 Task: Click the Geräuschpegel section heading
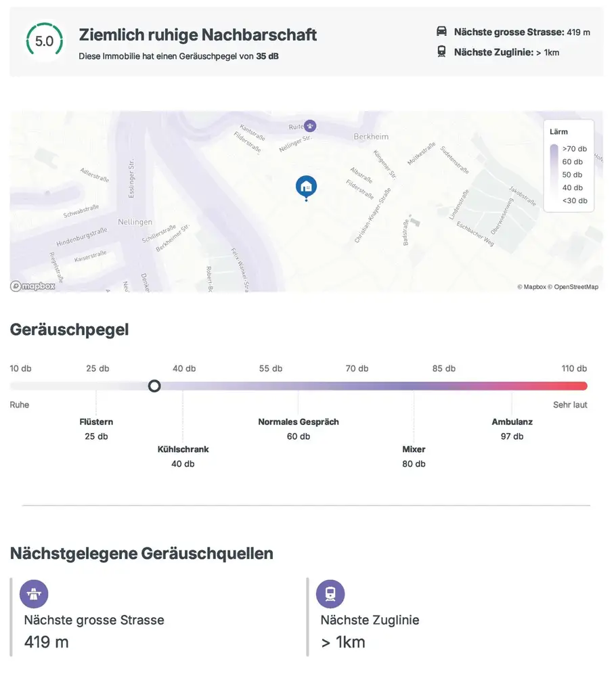click(x=69, y=330)
